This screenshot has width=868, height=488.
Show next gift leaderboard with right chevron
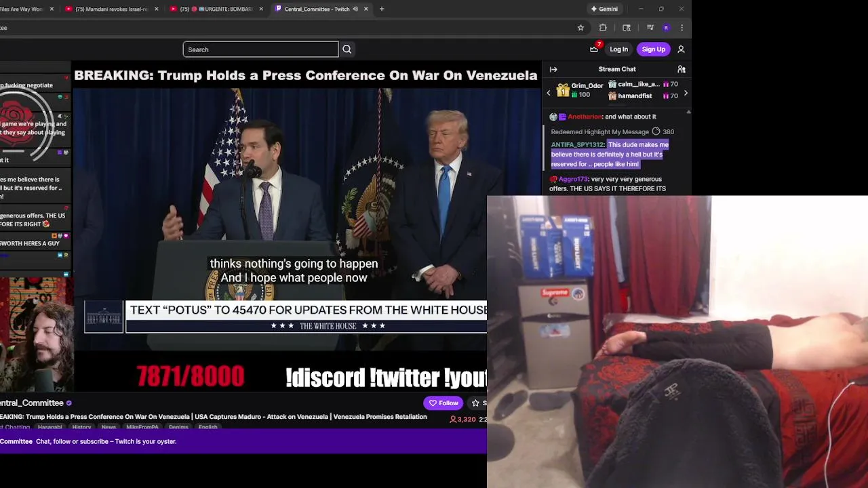(x=686, y=93)
